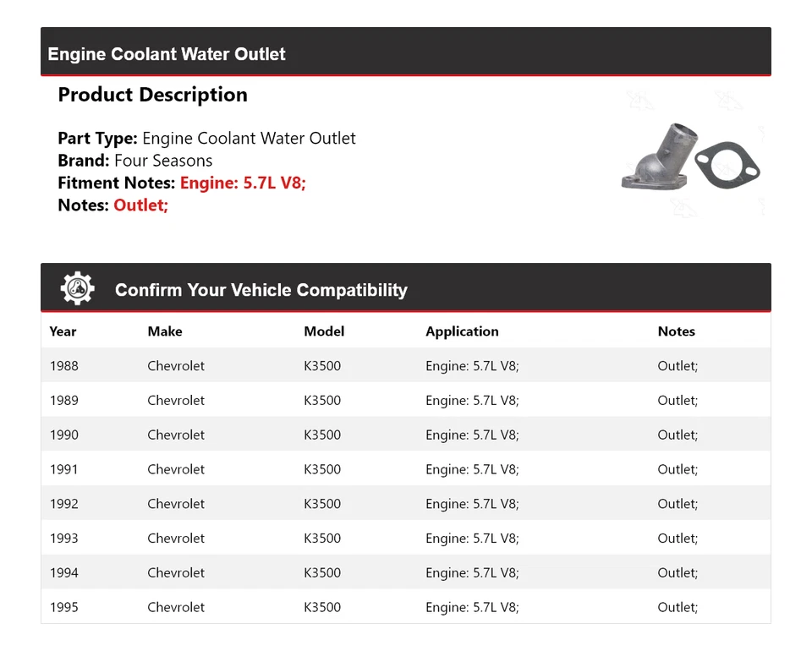Click the Application column header
812x651 pixels.
coord(462,331)
